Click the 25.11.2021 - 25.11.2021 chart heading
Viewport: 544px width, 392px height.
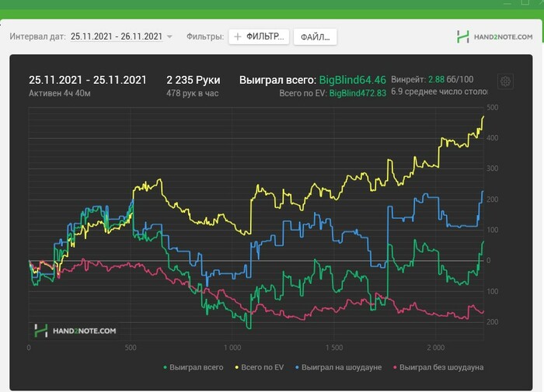pyautogui.click(x=88, y=80)
